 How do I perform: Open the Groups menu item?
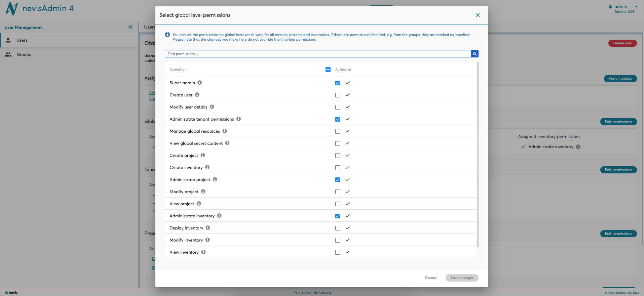coord(24,55)
